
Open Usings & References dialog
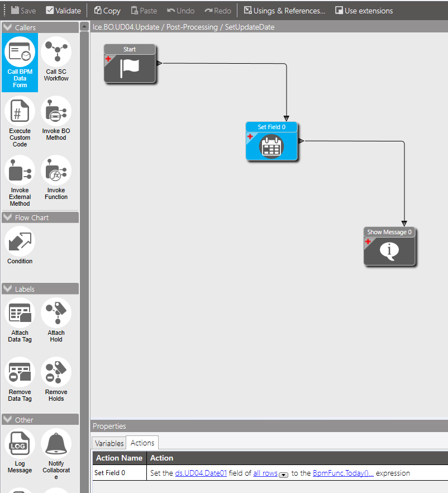285,11
